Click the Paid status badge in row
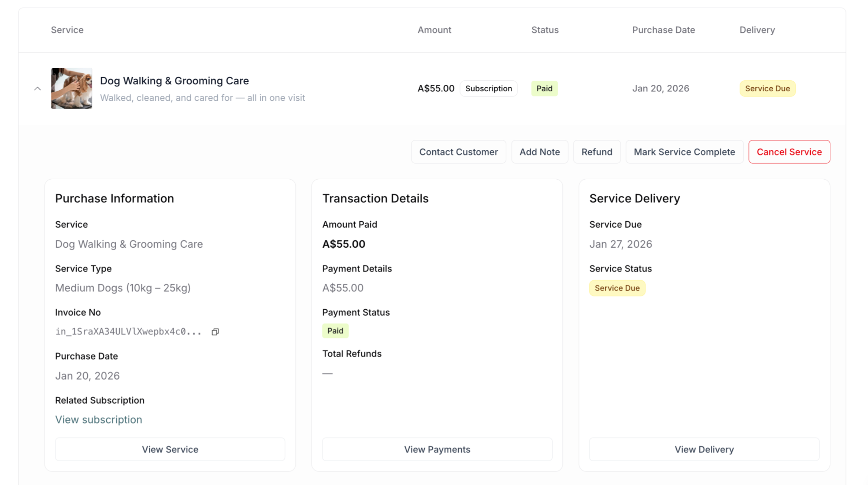Viewport: 868px width, 485px height. coord(544,89)
